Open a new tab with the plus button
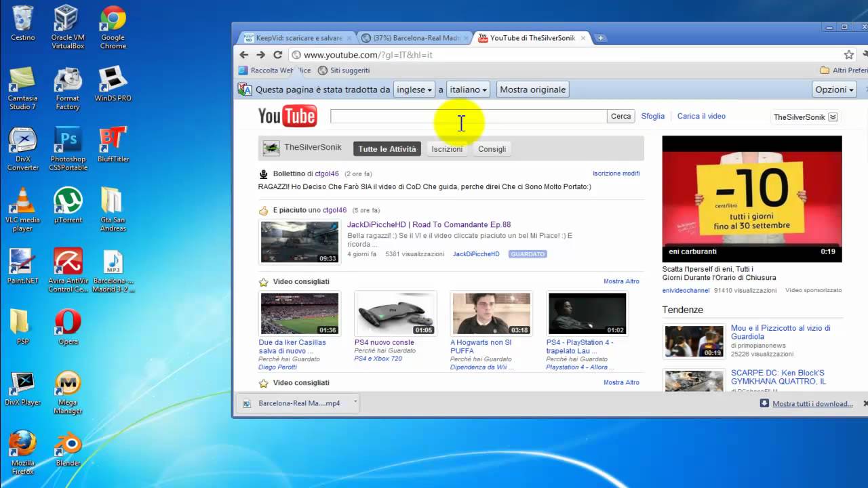 (x=601, y=38)
